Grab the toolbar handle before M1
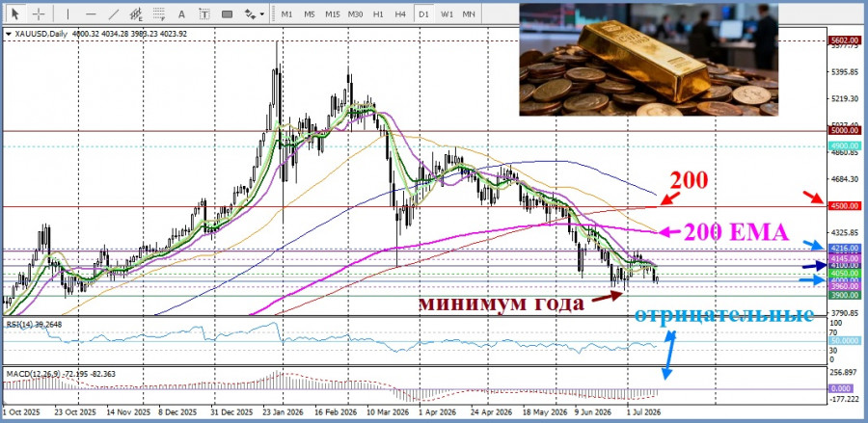 click(x=272, y=13)
